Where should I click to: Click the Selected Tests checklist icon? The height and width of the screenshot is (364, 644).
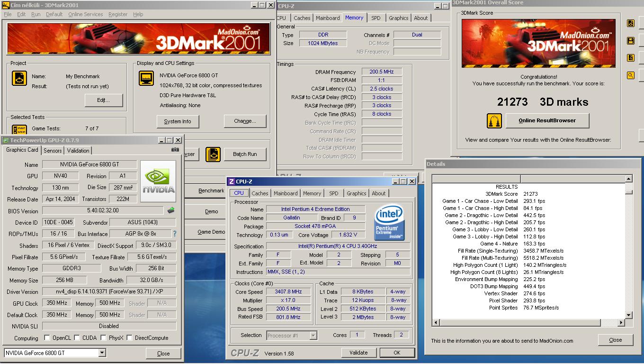click(x=19, y=129)
